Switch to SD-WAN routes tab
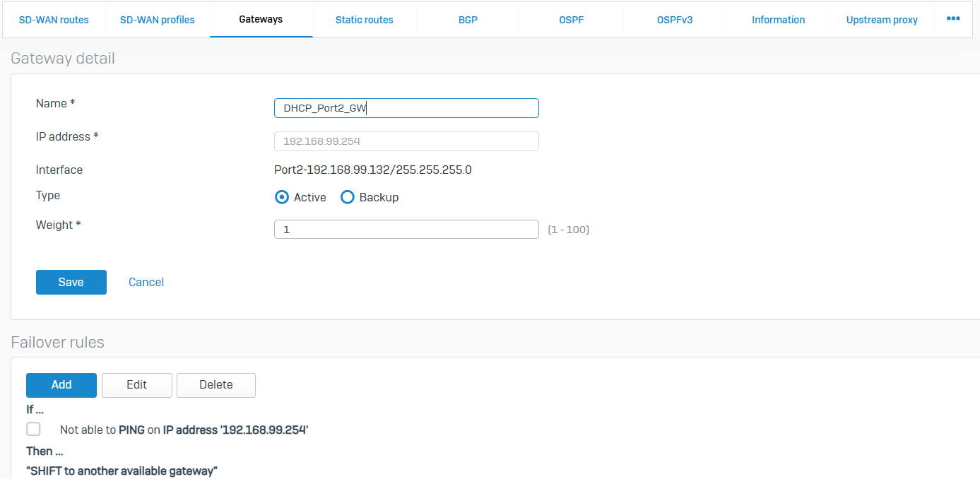Screen dimensions: 980x479 click(x=54, y=20)
